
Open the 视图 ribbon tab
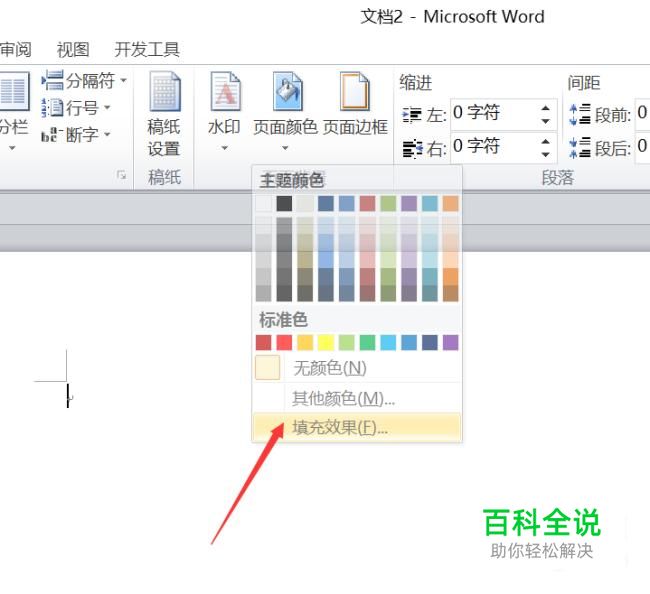point(73,49)
